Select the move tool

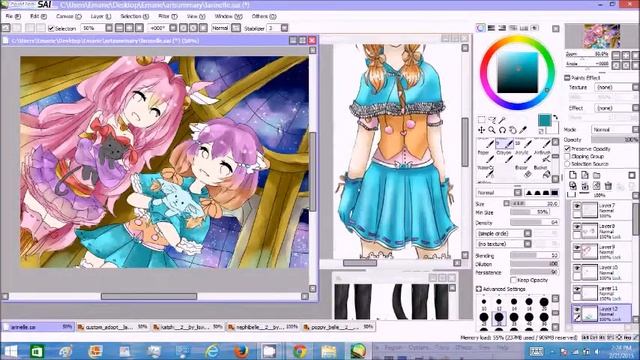tap(482, 130)
